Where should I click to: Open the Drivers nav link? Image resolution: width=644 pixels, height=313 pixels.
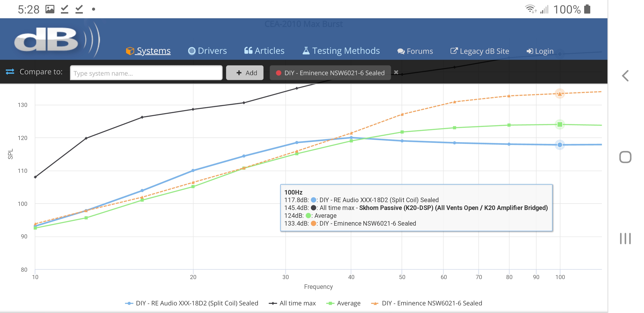point(207,51)
